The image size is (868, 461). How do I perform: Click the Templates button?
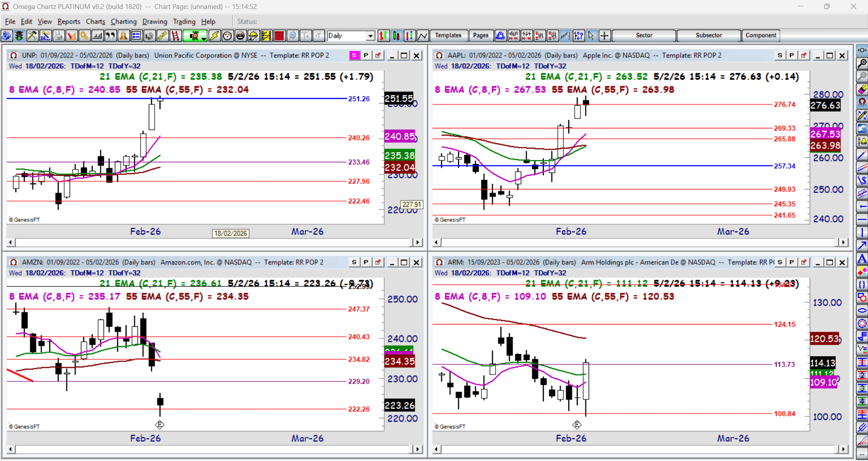(x=448, y=36)
